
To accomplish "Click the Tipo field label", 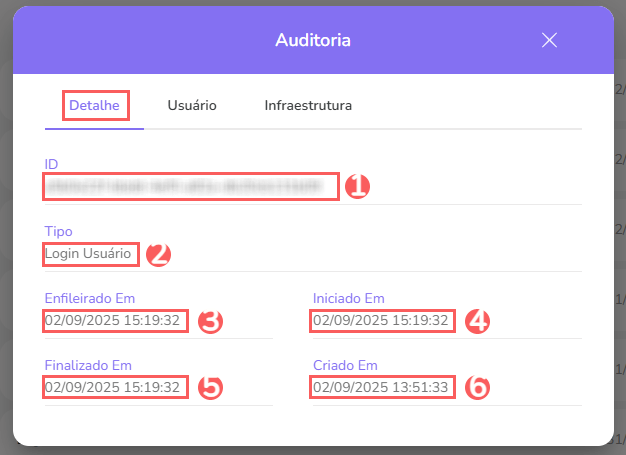I will click(x=58, y=231).
